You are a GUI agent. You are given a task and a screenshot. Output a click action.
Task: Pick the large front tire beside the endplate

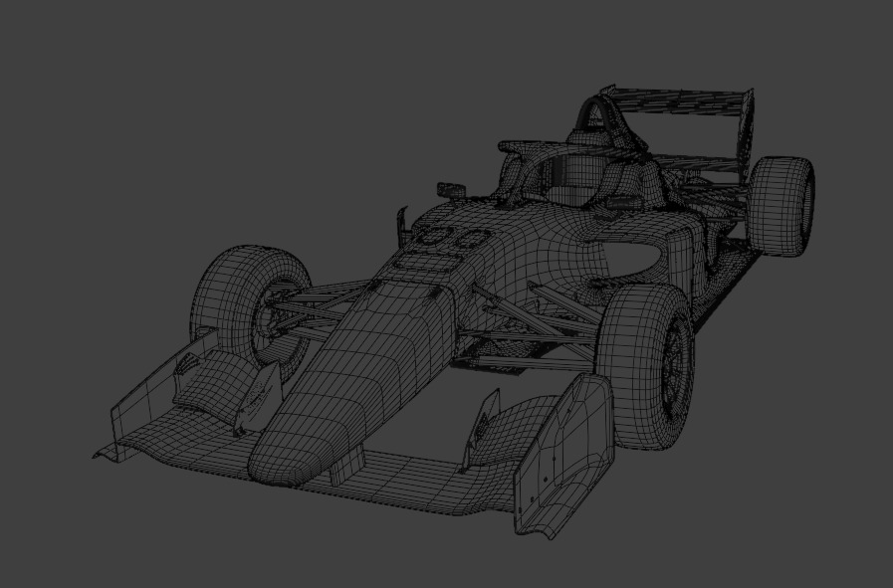[646, 367]
